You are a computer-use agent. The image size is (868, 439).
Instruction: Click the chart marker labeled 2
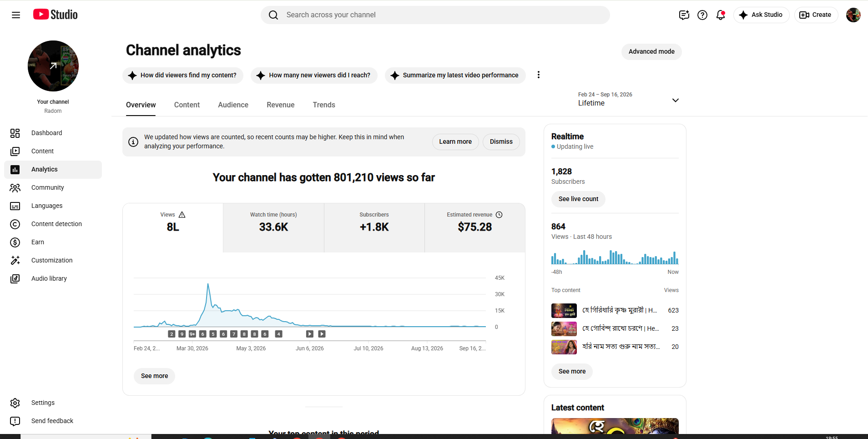[x=172, y=334]
